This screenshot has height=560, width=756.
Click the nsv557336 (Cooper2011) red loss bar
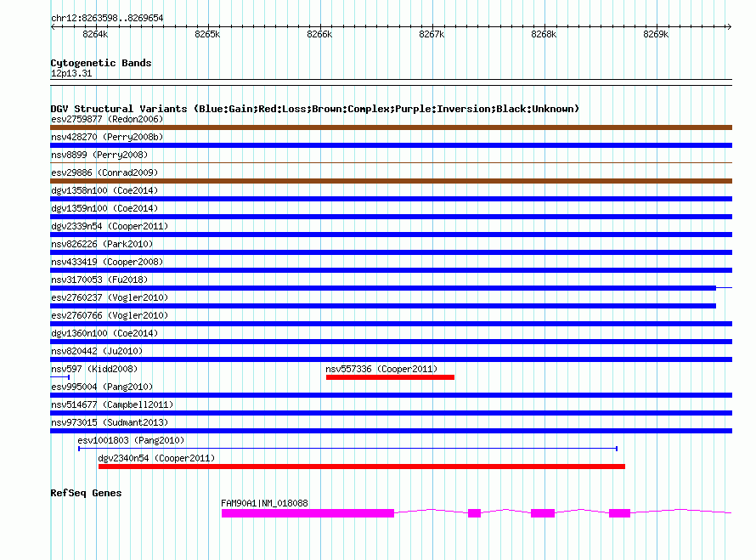coord(390,376)
